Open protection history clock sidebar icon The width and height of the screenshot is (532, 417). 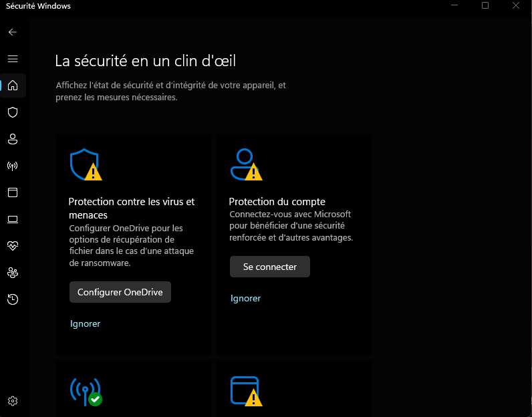tap(13, 299)
